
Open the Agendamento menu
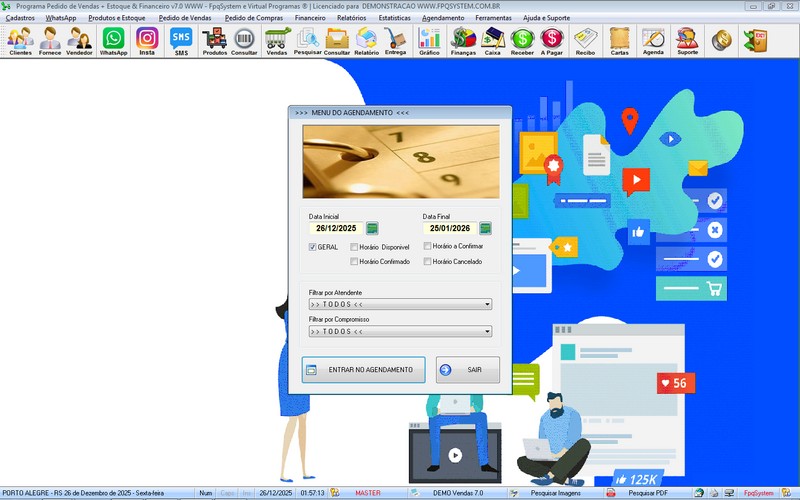tap(443, 18)
